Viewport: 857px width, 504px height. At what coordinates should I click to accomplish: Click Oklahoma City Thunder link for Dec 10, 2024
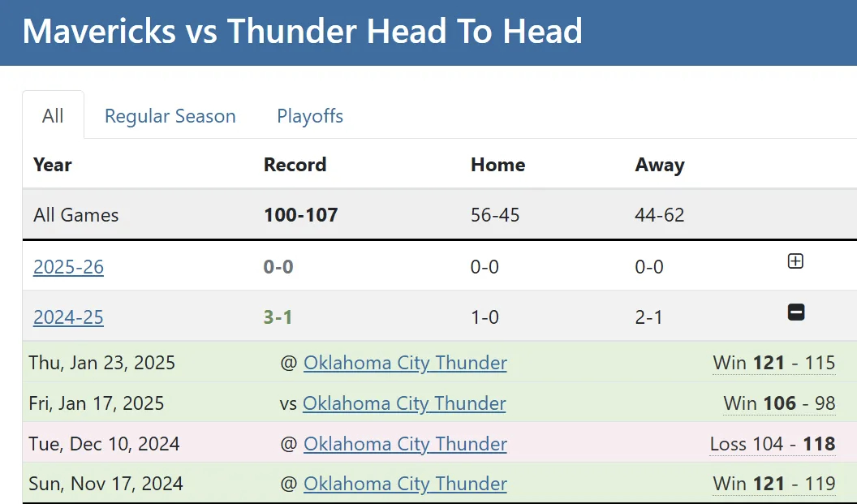405,443
